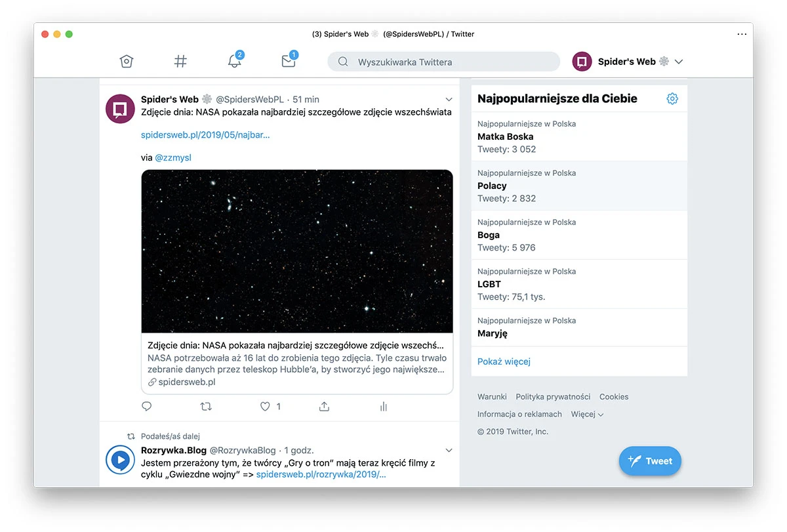Click the blue Tweet compose button

pyautogui.click(x=650, y=460)
